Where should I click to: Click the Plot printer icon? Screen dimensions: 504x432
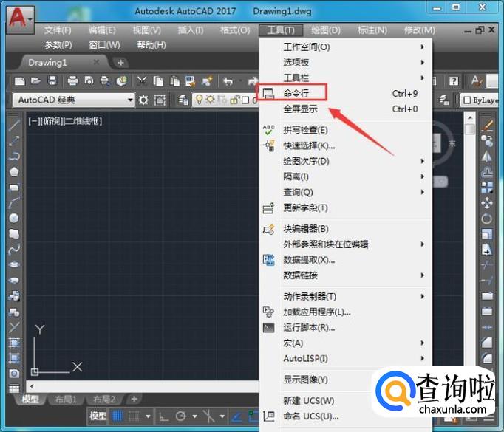click(72, 81)
